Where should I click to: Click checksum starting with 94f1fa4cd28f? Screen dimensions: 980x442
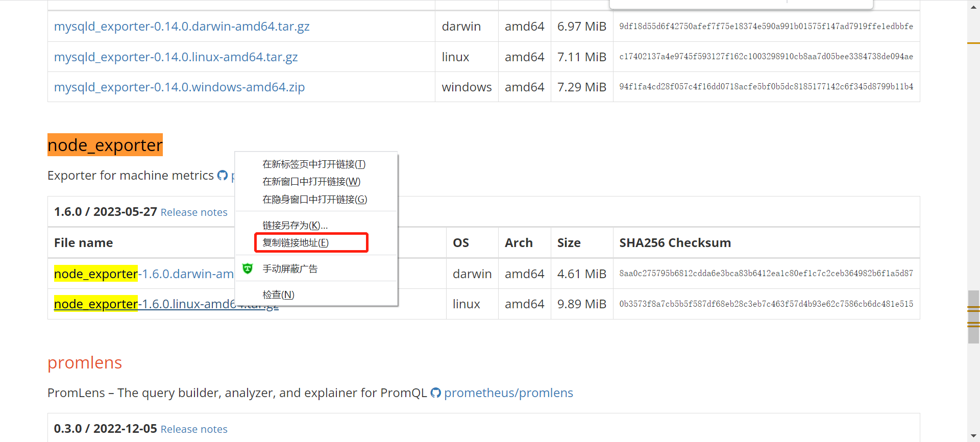766,87
